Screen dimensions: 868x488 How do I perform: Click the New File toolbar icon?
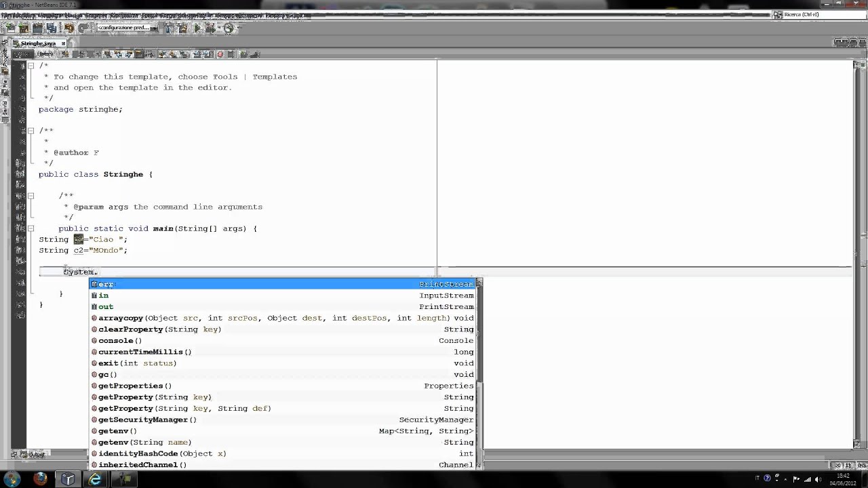[x=9, y=28]
